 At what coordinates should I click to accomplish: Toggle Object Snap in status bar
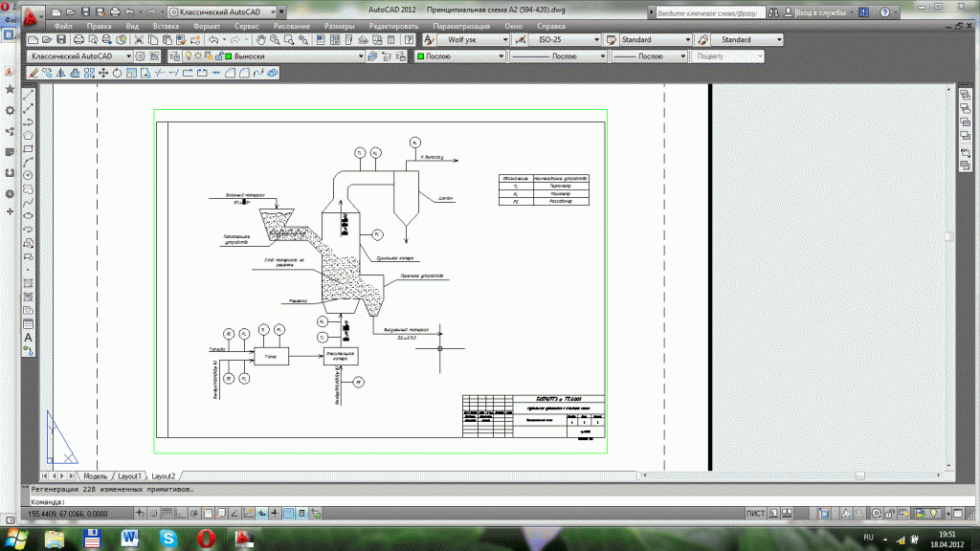pyautogui.click(x=208, y=514)
